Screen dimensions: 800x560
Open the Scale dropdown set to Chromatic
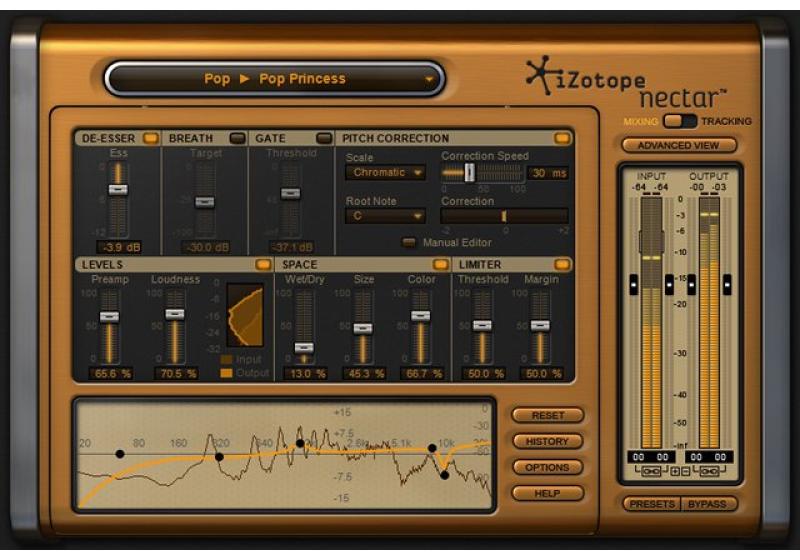385,173
